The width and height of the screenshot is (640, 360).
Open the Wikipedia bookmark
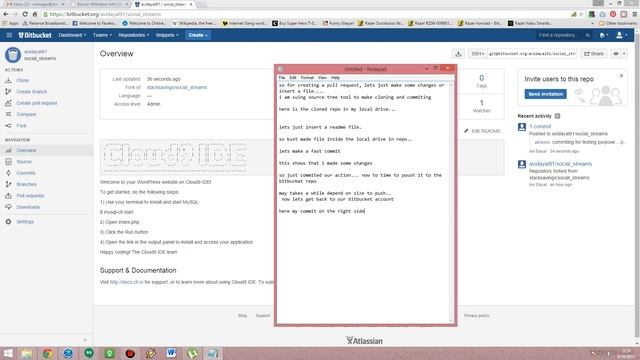point(194,23)
